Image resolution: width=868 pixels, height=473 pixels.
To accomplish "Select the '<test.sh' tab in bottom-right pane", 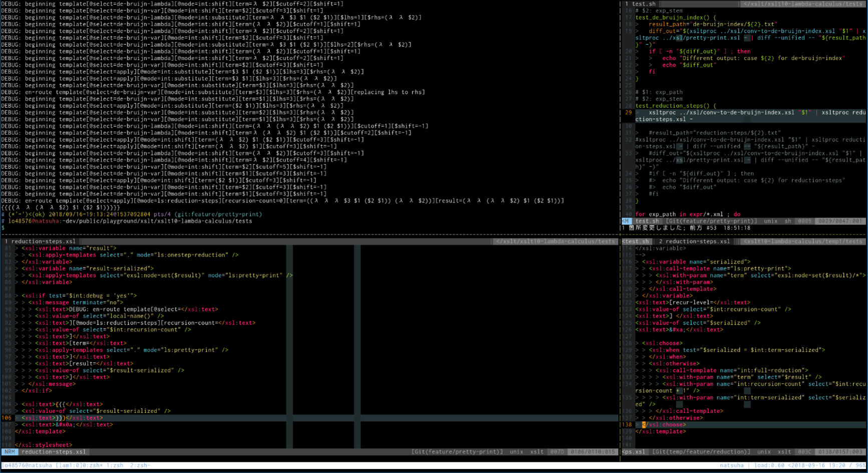I will (636, 242).
